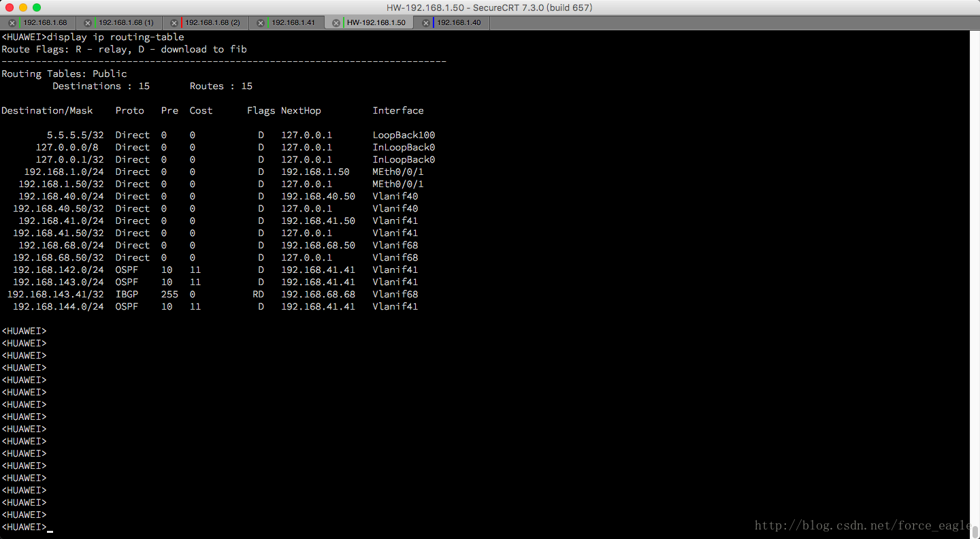
Task: Click the vertical scrollbar thumb at bottom right
Action: [975, 531]
